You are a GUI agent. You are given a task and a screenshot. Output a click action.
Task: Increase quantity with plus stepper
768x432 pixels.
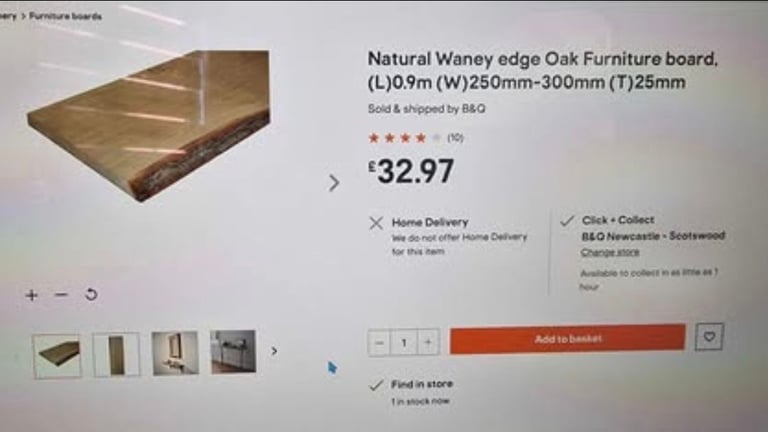[428, 342]
